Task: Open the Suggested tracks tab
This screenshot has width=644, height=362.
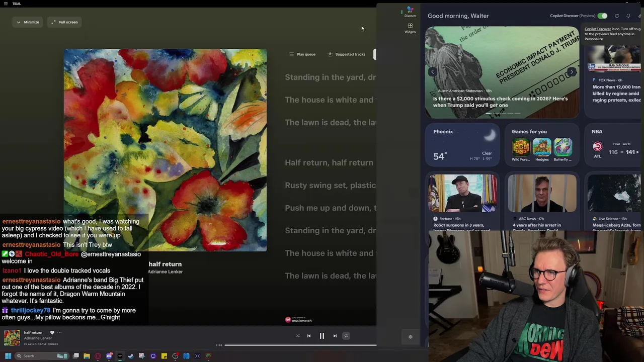Action: pos(347,54)
